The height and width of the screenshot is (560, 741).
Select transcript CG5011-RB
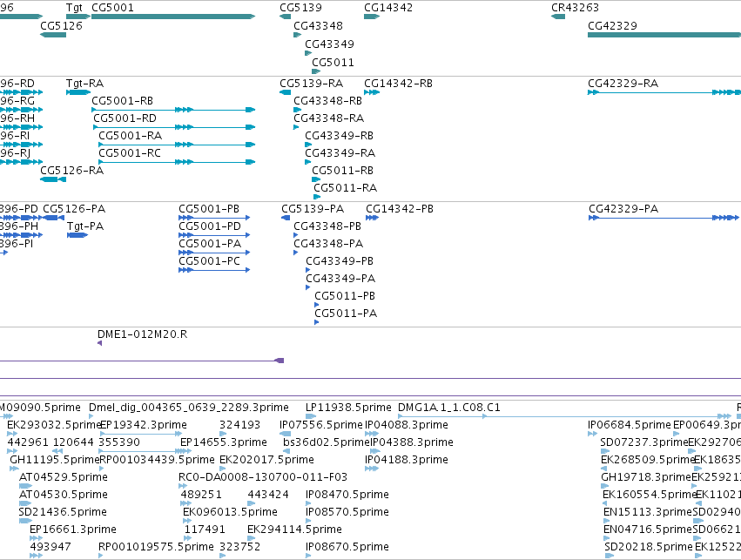342,171
